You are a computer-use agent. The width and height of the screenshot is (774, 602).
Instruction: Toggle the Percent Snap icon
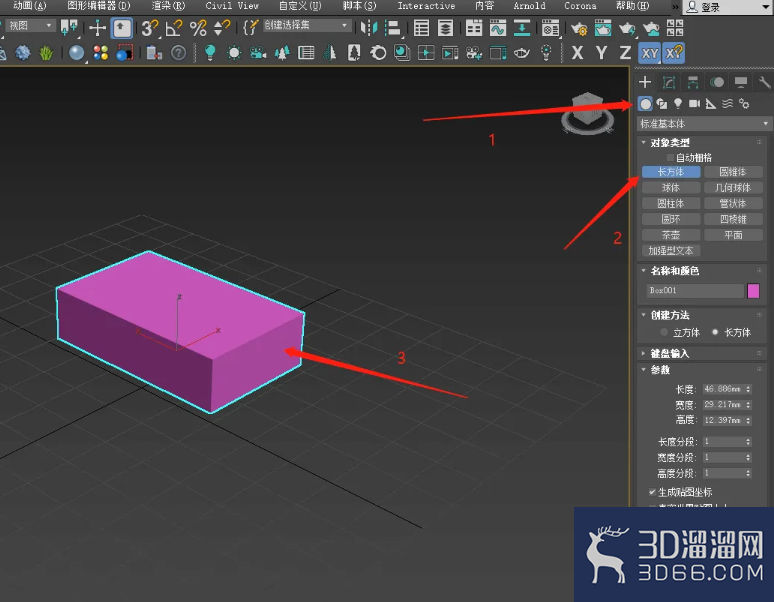pyautogui.click(x=198, y=28)
